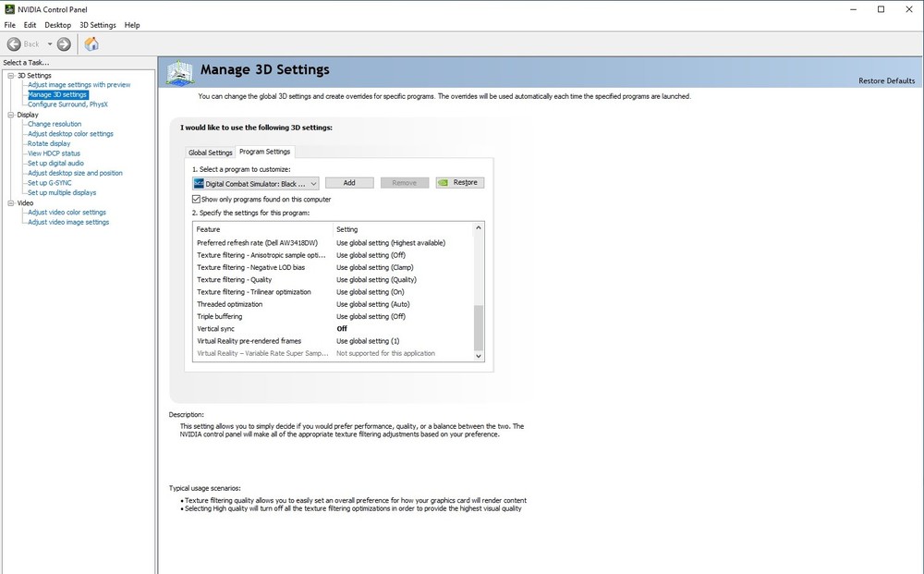Screen dimensions: 924x574
Task: Select Manage 3D settings in task tree
Action: 57,95
